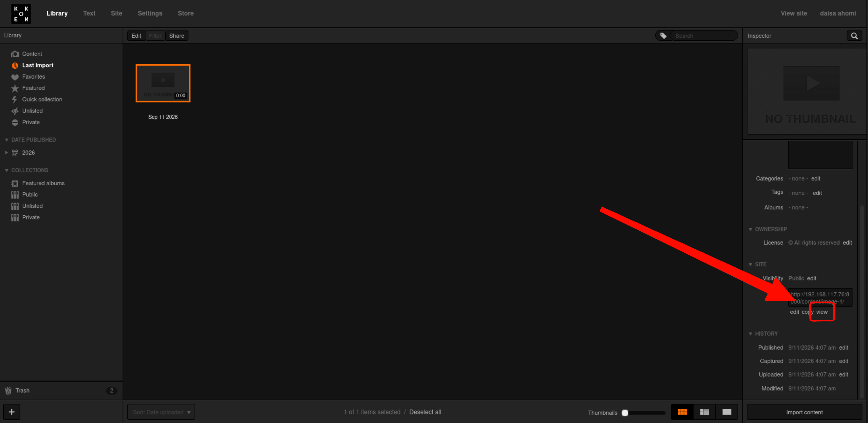Click the Public collections album icon
Viewport: 868px width, 423px height.
click(15, 195)
